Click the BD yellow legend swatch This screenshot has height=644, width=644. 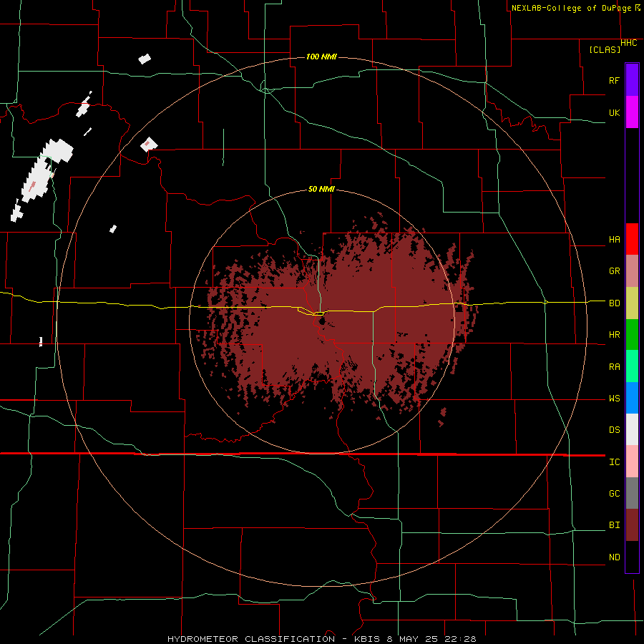coord(632,303)
